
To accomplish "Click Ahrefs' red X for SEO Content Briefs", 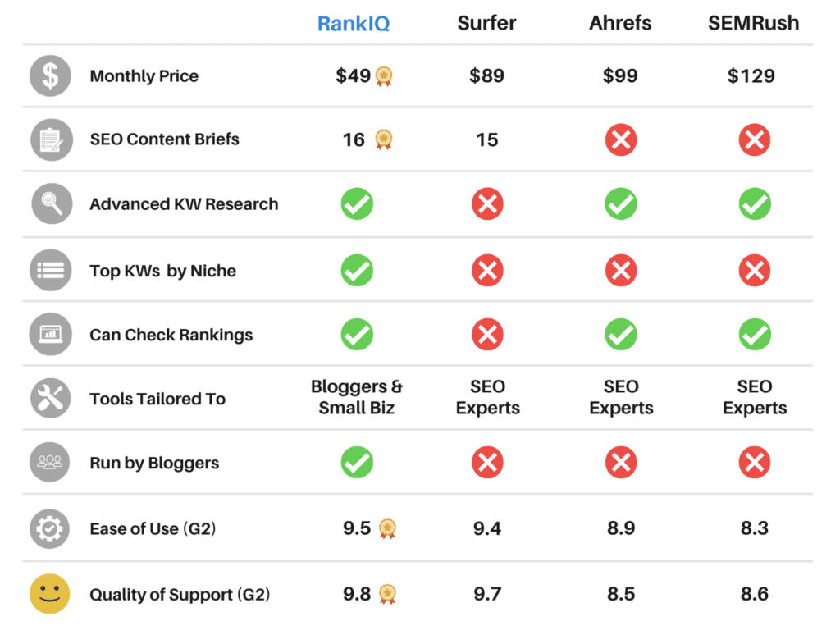I will point(621,140).
